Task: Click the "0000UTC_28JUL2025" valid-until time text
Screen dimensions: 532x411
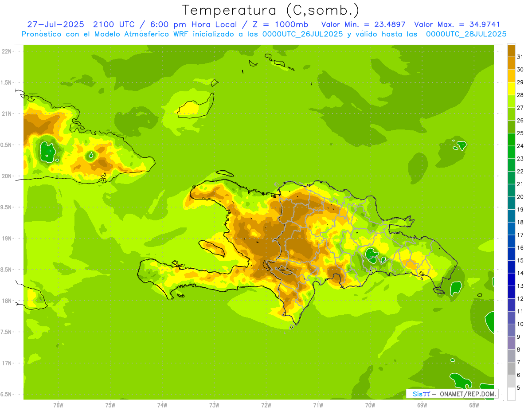Action: pyautogui.click(x=465, y=34)
